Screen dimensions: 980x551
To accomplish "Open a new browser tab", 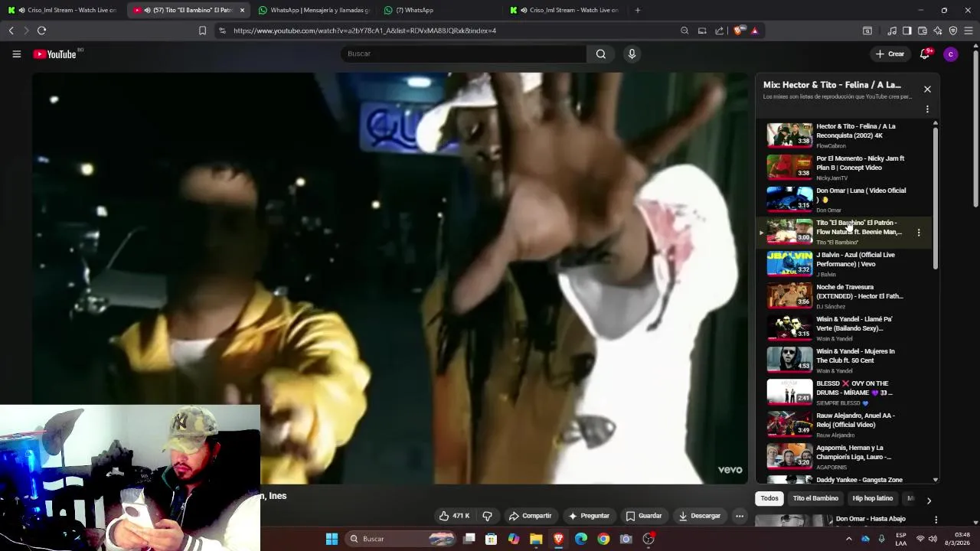I will [638, 10].
